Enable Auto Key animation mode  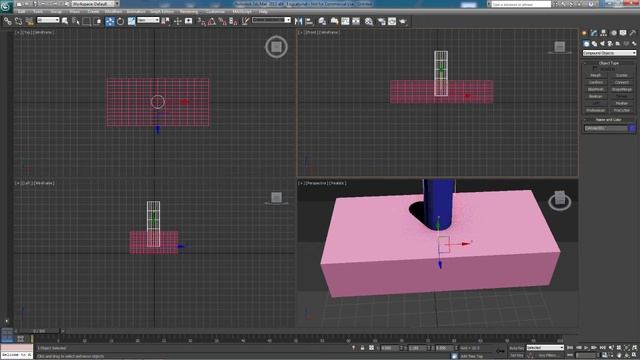(516, 348)
